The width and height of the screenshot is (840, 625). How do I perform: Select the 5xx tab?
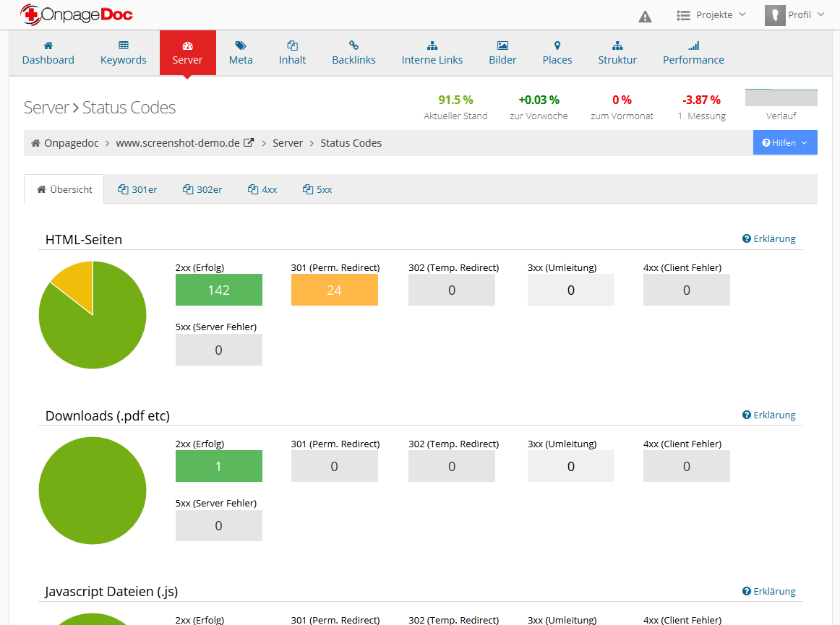(317, 189)
